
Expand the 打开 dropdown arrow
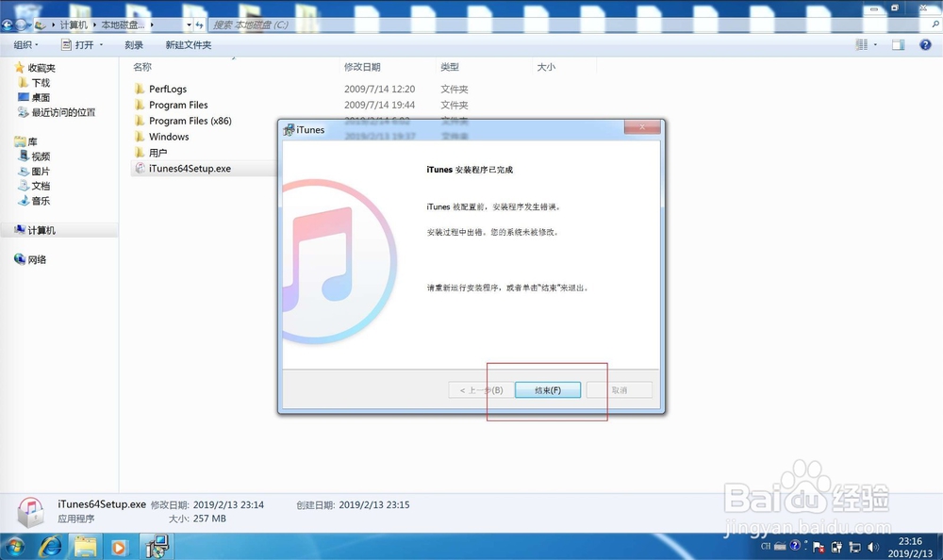(101, 45)
